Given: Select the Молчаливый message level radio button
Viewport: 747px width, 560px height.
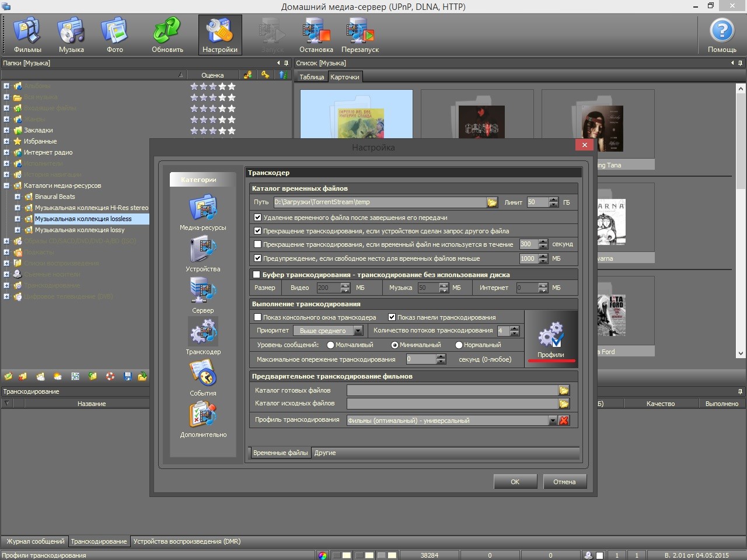Looking at the screenshot, I should pyautogui.click(x=330, y=345).
